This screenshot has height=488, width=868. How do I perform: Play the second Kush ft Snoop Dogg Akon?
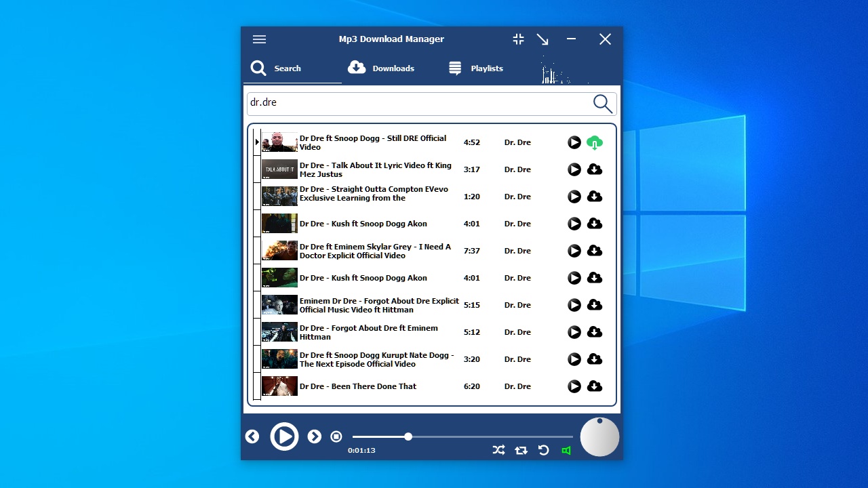tap(574, 278)
